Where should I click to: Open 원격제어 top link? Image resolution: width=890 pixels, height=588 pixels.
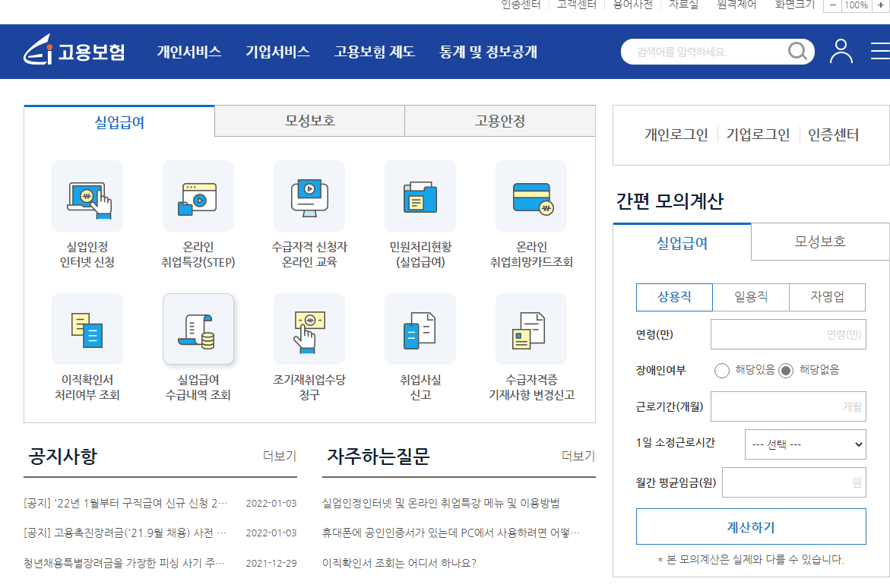(x=736, y=5)
